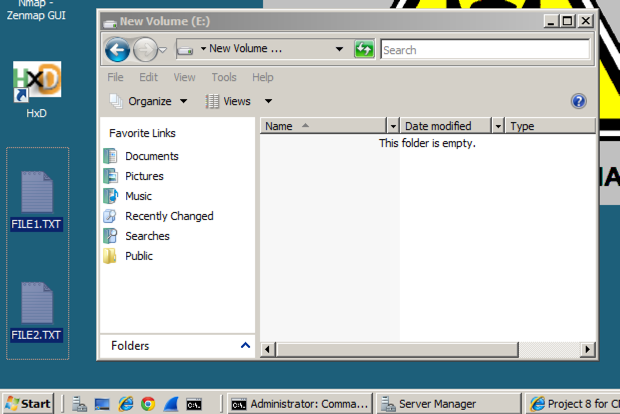Open the Help menu
The image size is (620, 414).
[x=263, y=77]
